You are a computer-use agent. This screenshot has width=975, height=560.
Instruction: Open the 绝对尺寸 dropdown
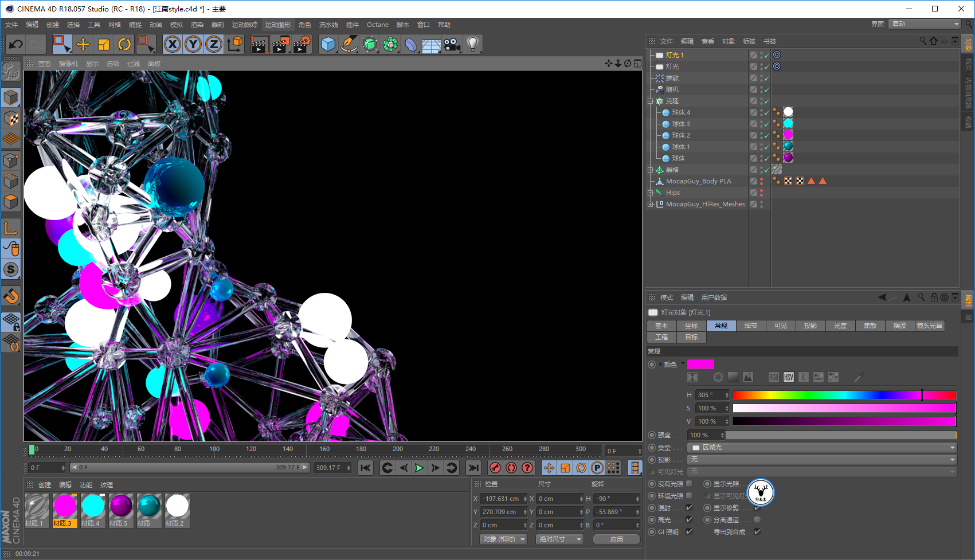(x=559, y=539)
